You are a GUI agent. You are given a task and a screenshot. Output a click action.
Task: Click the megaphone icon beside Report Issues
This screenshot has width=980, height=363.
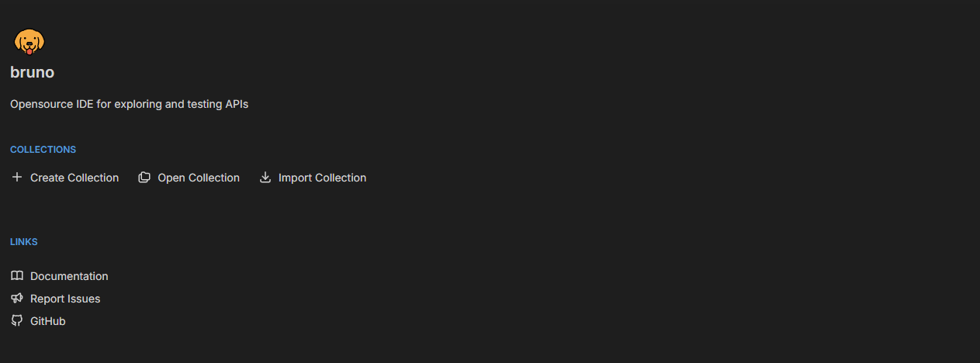[x=17, y=299]
